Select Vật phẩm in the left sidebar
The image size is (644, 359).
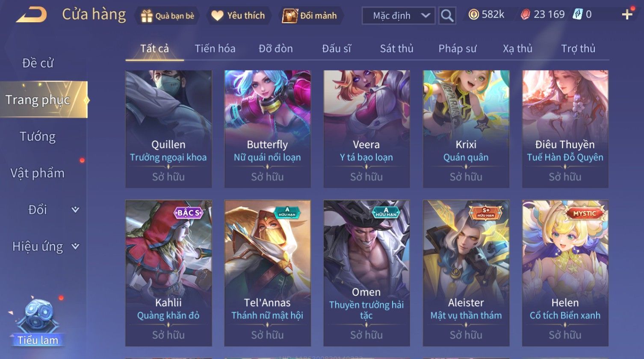(38, 173)
